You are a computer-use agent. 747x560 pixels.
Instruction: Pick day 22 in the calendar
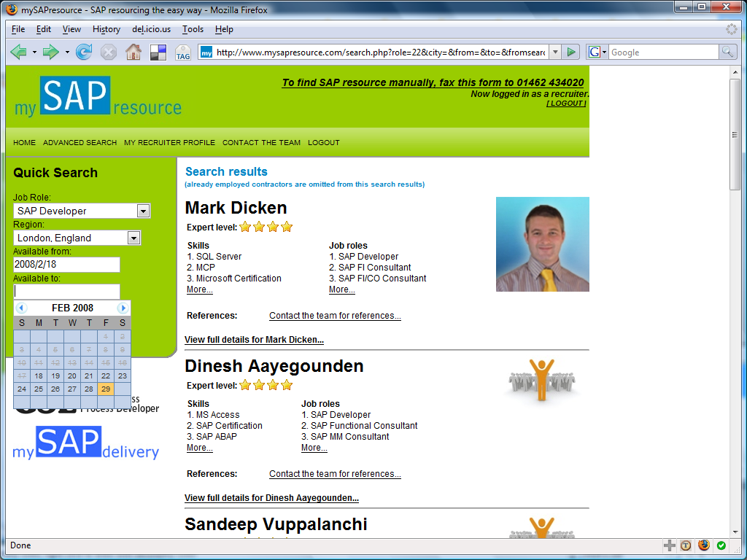pos(106,376)
